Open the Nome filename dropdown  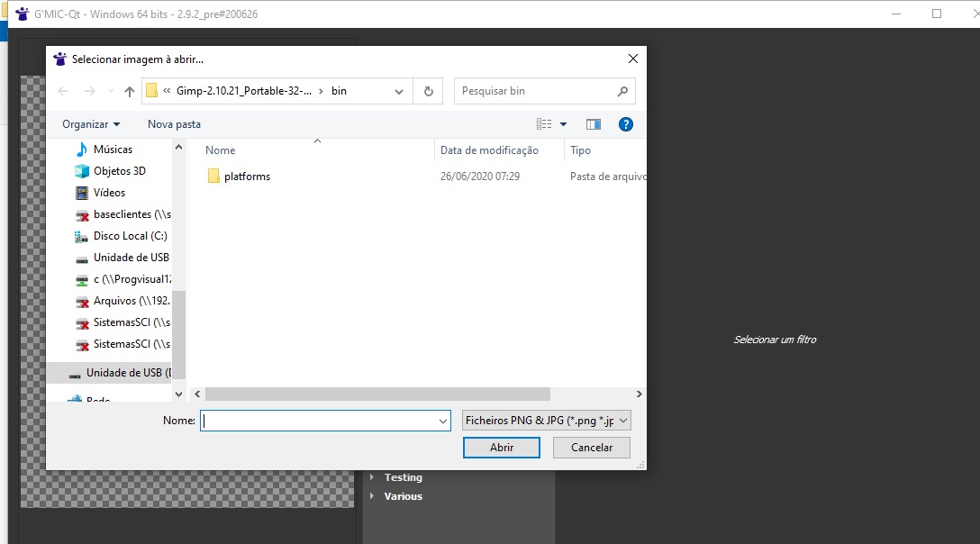(443, 421)
